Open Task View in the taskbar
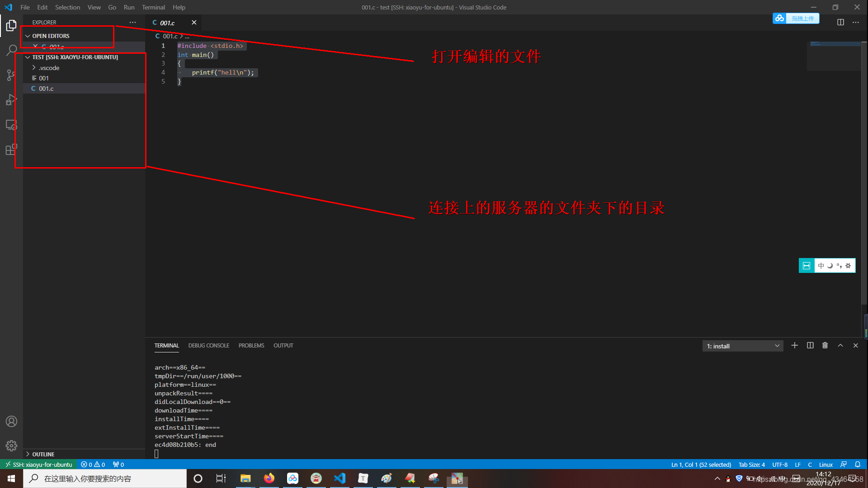This screenshot has width=868, height=488. tap(221, 479)
